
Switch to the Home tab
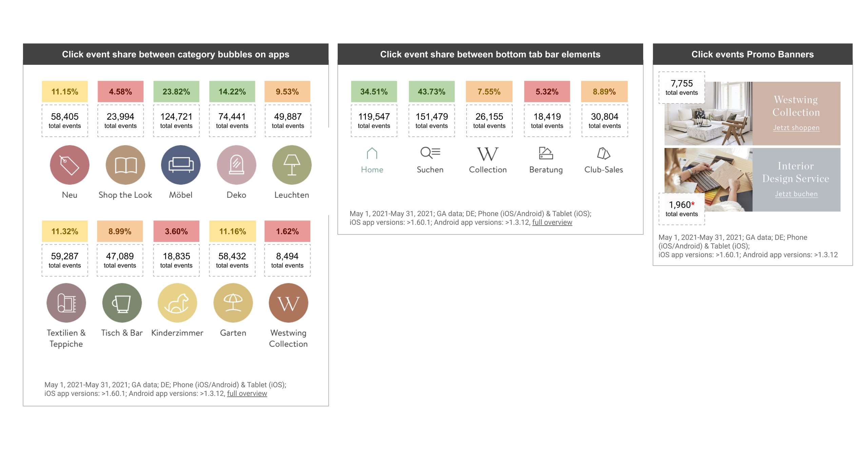point(372,160)
